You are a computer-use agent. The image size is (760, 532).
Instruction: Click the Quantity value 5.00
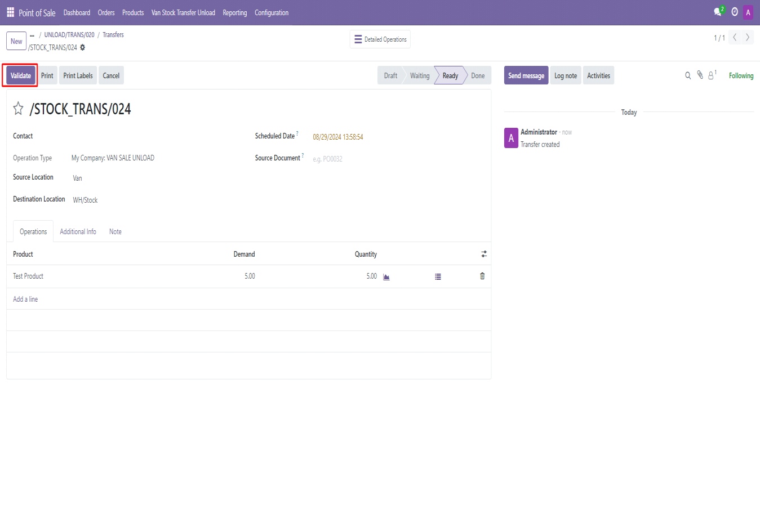(x=371, y=276)
